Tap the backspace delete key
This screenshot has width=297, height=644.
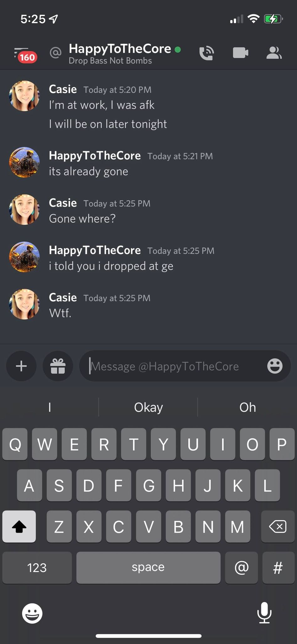[278, 526]
